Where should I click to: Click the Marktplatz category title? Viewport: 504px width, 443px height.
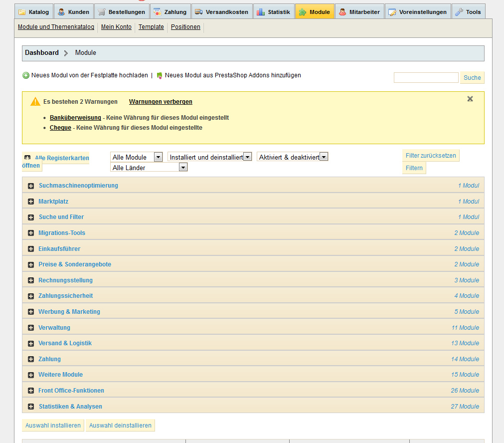[x=53, y=202]
